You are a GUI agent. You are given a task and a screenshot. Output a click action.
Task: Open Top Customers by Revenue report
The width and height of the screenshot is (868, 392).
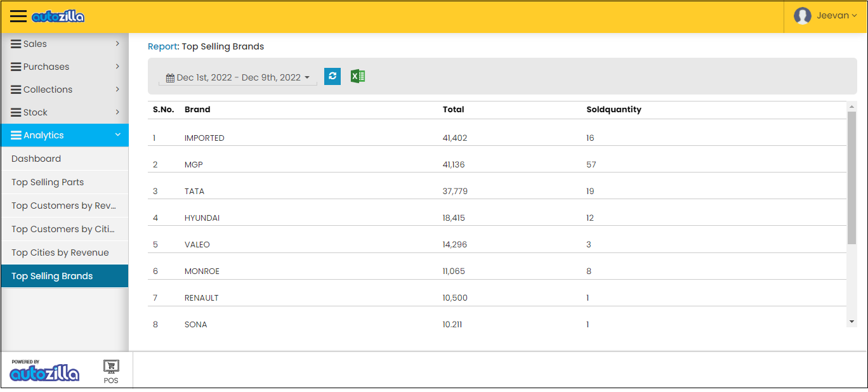pos(65,206)
